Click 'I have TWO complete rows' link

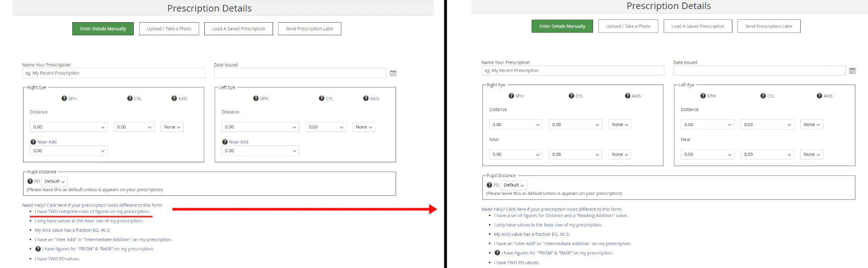point(92,212)
